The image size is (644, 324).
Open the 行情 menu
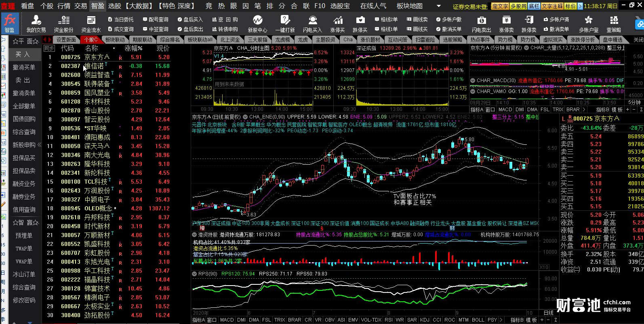click(x=63, y=6)
